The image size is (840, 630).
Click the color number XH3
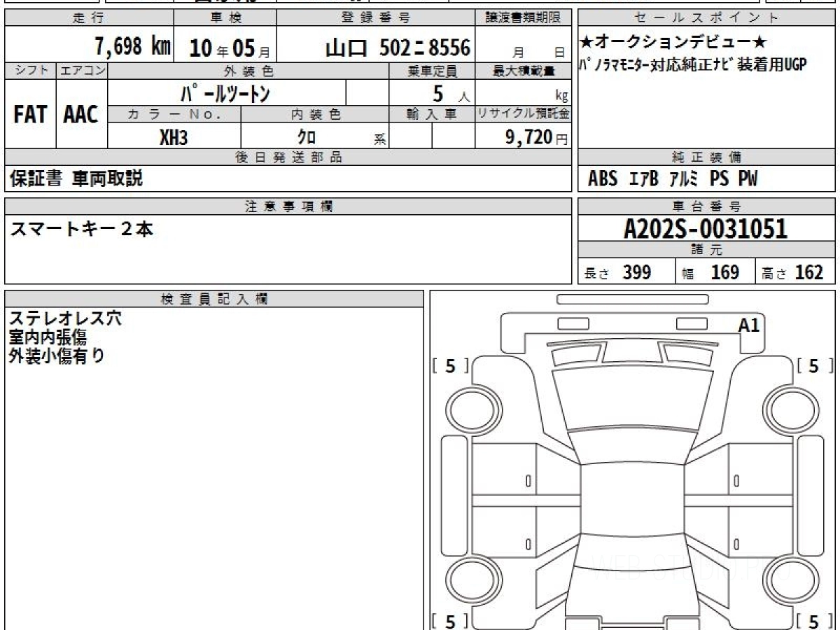(x=174, y=138)
